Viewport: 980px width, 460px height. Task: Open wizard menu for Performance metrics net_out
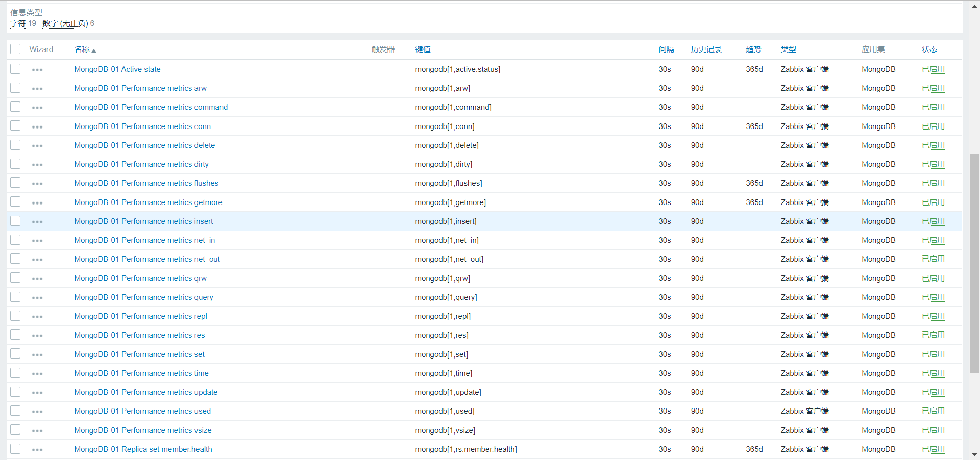(x=37, y=260)
